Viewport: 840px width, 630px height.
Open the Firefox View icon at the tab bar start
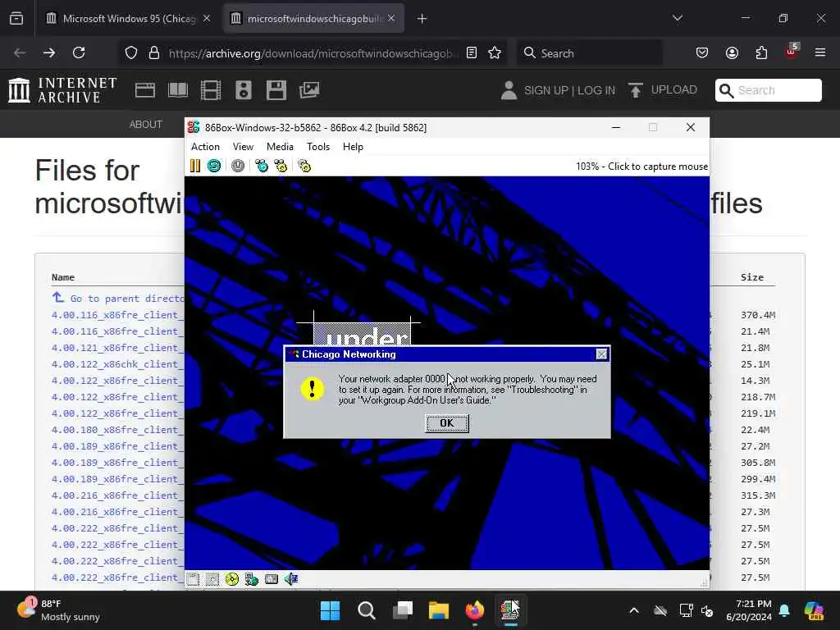16,19
